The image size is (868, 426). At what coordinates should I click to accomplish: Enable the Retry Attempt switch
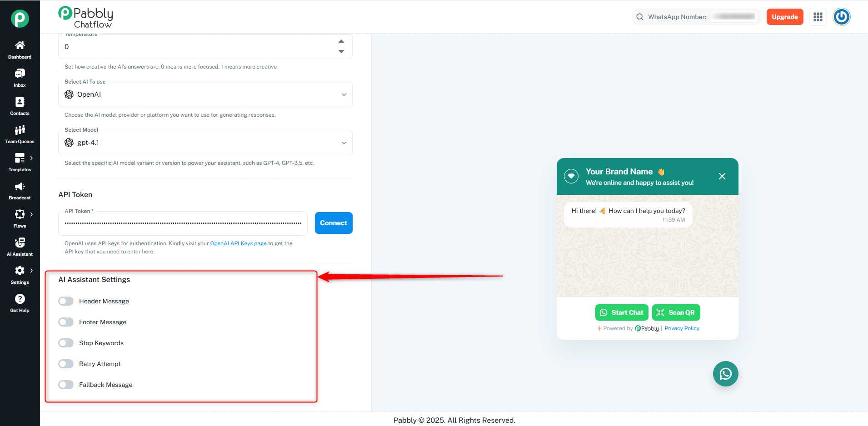(x=66, y=364)
